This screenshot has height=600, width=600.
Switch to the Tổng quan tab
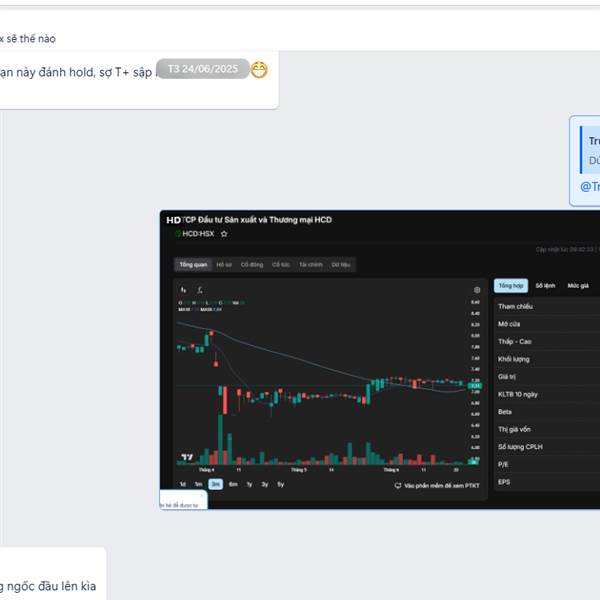pyautogui.click(x=193, y=264)
